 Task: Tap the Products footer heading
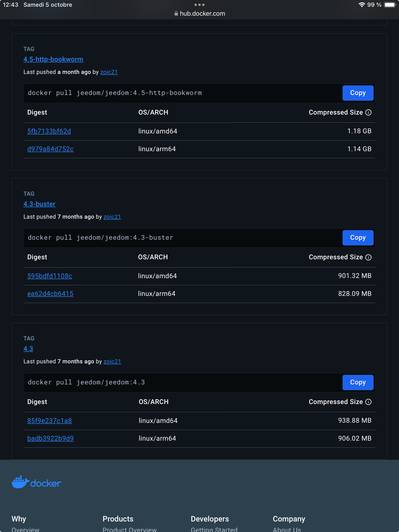coord(118,519)
